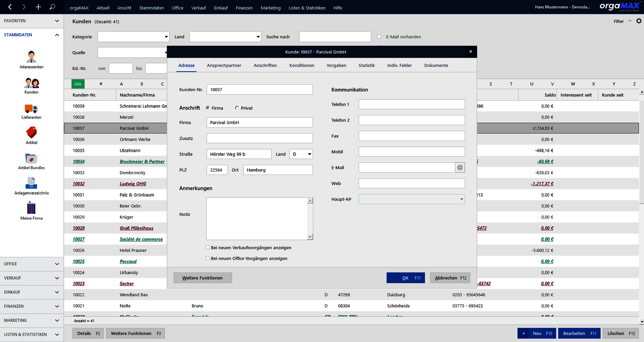Click Abbrechen F12 button
Viewport: 644px width, 342px height.
pyautogui.click(x=450, y=278)
